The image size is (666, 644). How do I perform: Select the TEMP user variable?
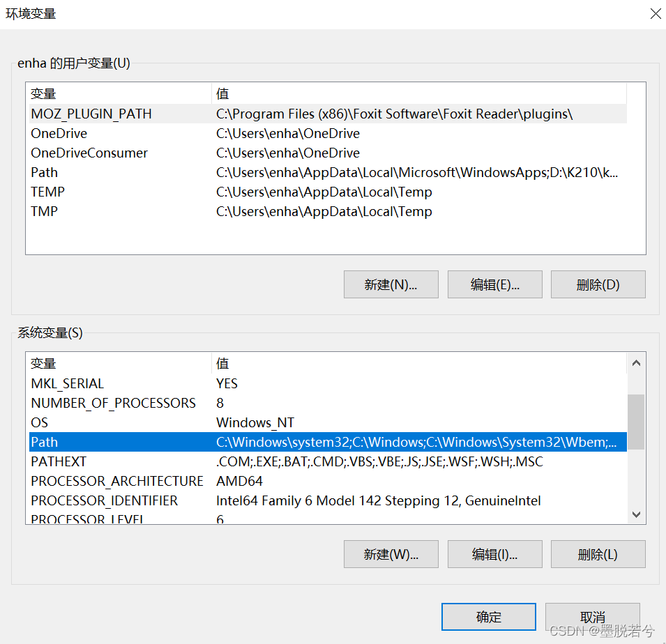coord(328,192)
